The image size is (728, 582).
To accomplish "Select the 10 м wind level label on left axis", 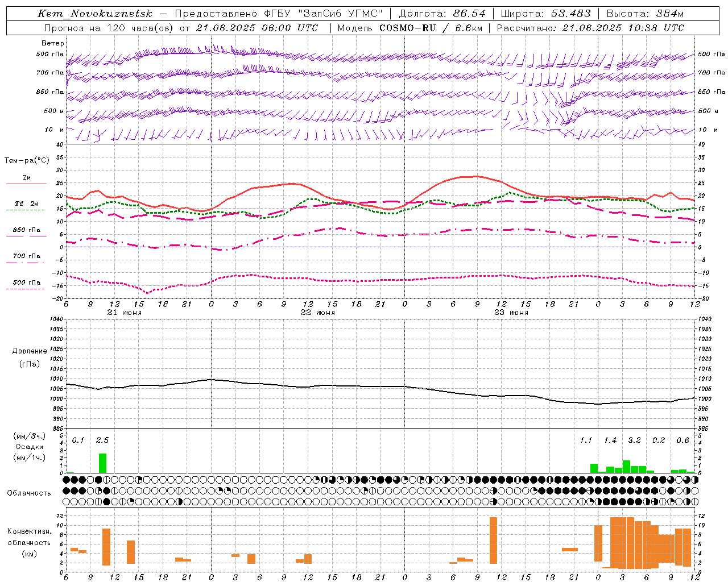I will pyautogui.click(x=55, y=130).
